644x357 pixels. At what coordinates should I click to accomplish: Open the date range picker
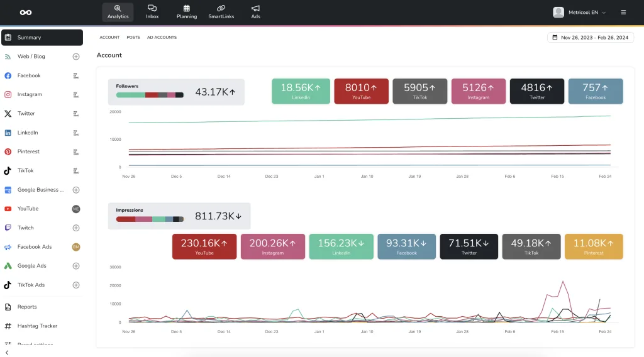[x=590, y=37]
